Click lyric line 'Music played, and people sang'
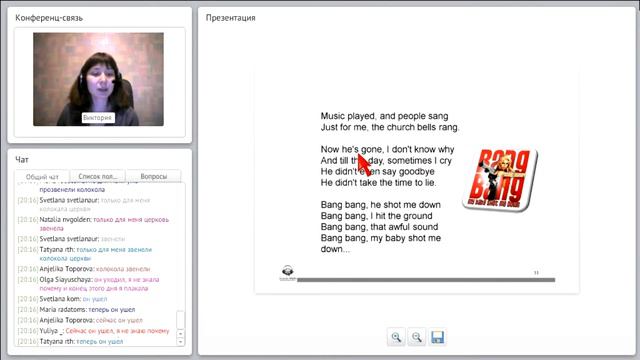Screen dimensions: 640x360 tap(384, 116)
